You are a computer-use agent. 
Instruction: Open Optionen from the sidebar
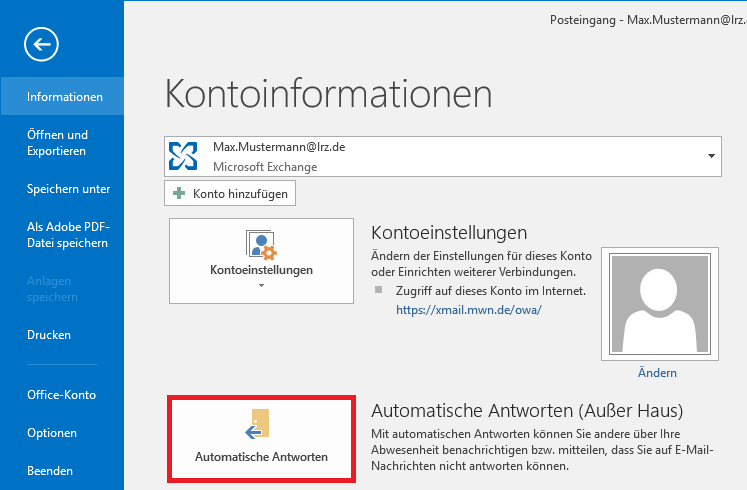(x=52, y=433)
